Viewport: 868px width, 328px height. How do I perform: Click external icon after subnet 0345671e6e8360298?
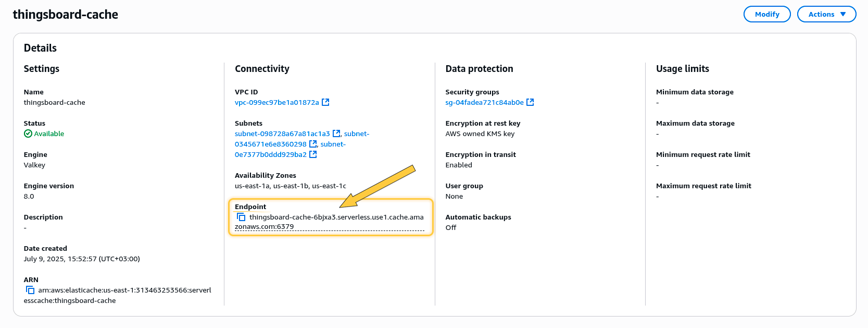point(313,144)
